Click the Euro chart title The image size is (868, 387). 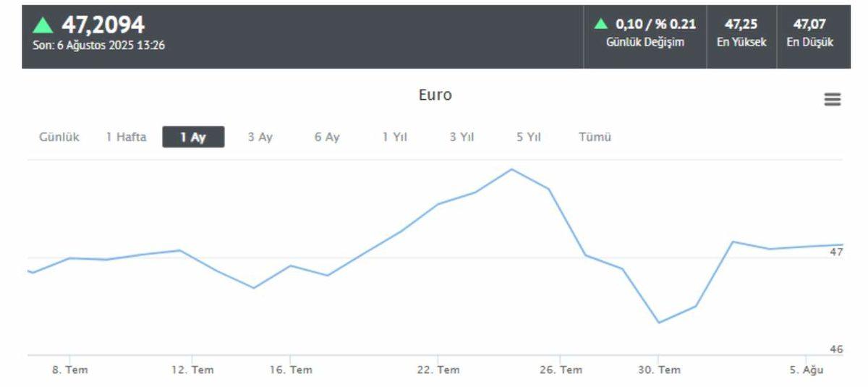coord(435,95)
